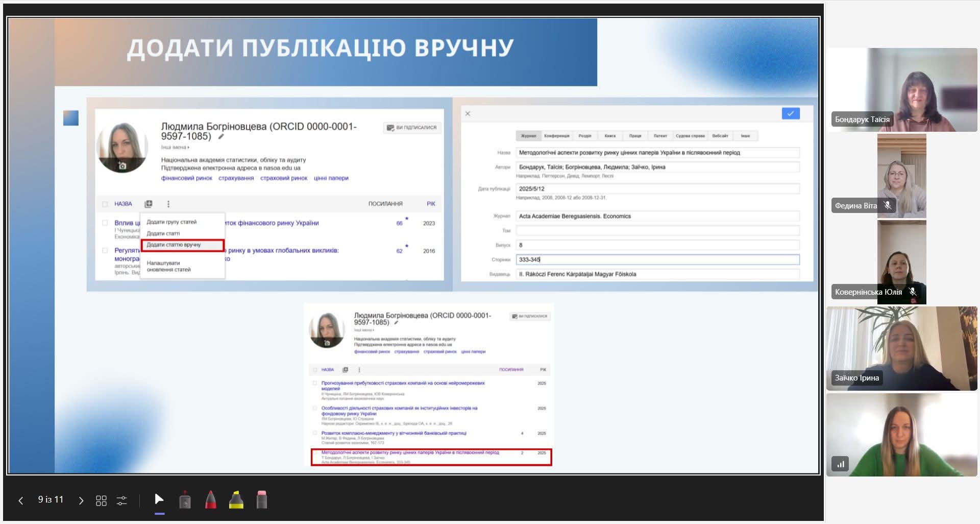
Task: Select the cursor pointer tool
Action: 159,499
